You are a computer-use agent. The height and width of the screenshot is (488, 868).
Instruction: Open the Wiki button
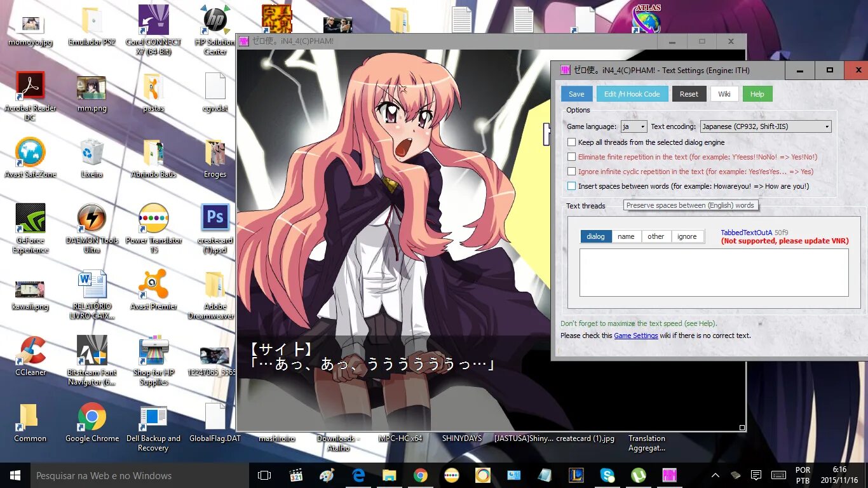click(x=724, y=94)
